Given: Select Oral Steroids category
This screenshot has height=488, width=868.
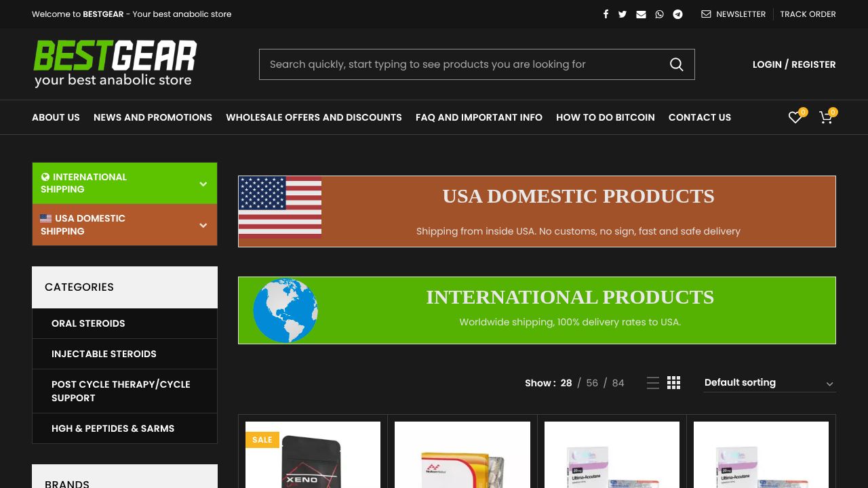Looking at the screenshot, I should tap(125, 323).
